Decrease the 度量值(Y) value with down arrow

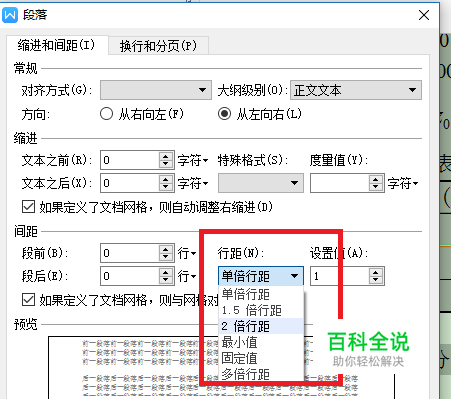click(x=376, y=187)
